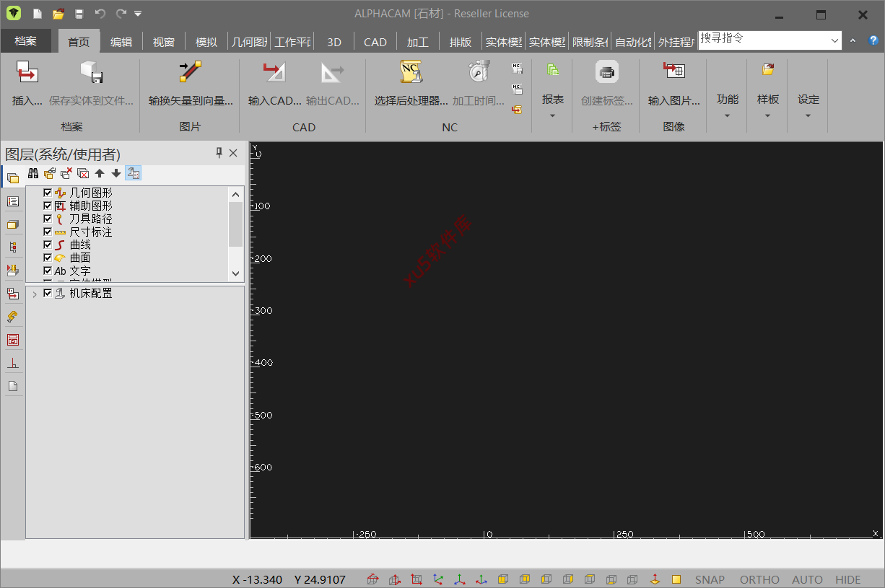Click the move layer up arrow icon
The width and height of the screenshot is (885, 588).
(100, 173)
